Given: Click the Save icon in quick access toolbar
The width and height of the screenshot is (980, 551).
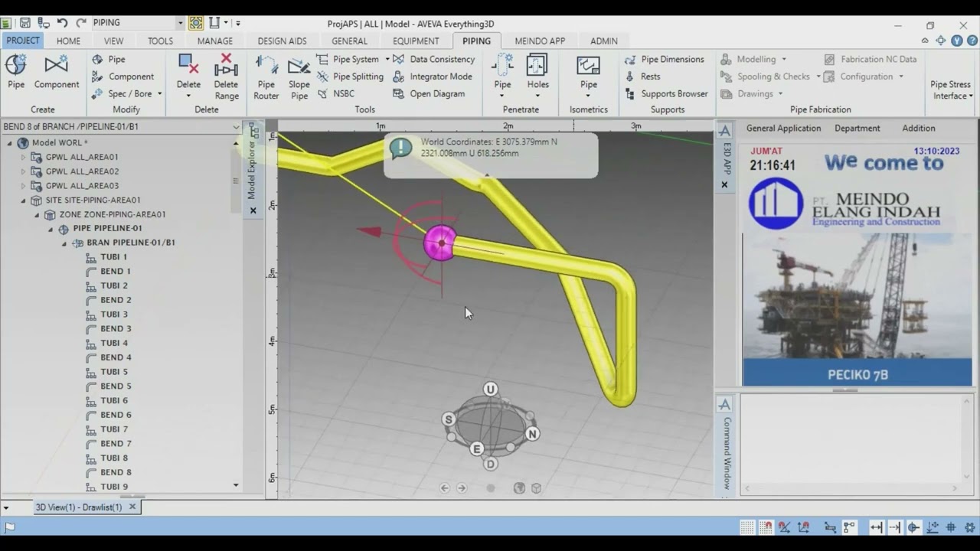Looking at the screenshot, I should click(x=25, y=23).
